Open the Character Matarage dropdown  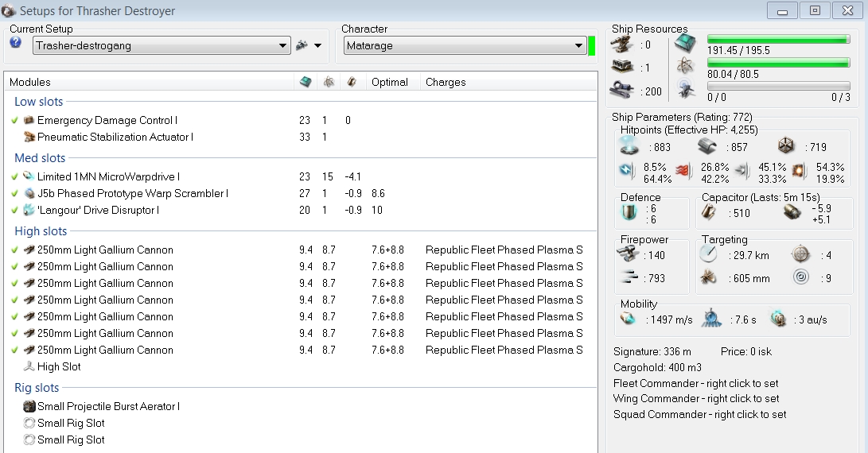pos(465,45)
